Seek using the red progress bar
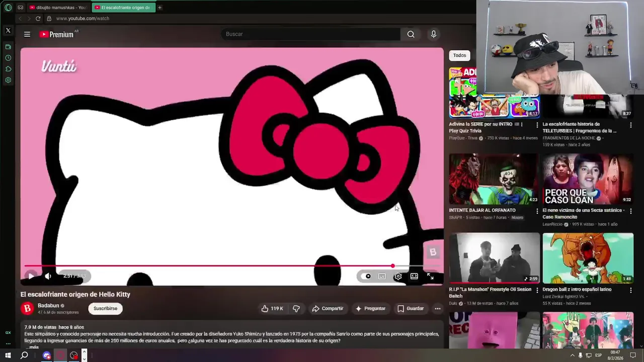Screen dimensions: 644x362 pos(231,266)
